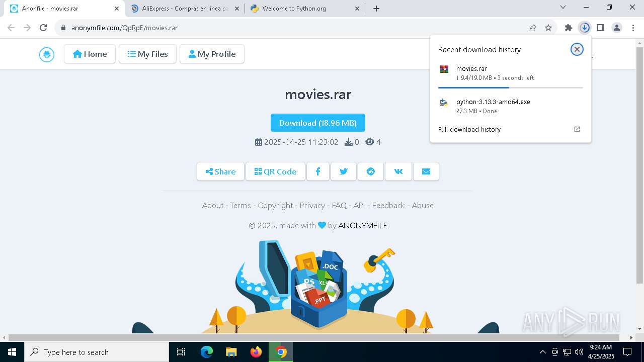This screenshot has height=362, width=644.
Task: Click Download (18.96 MB) button
Action: click(318, 123)
